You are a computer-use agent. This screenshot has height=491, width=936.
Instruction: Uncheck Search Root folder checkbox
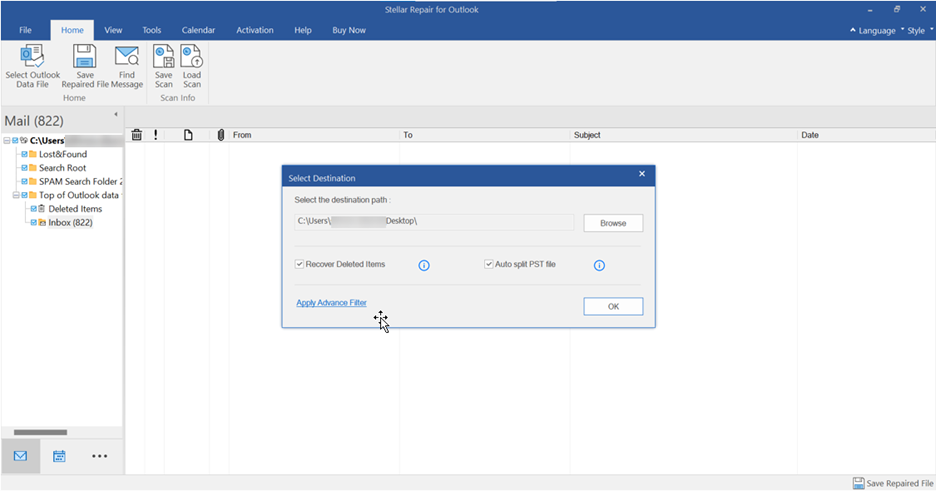pos(24,168)
